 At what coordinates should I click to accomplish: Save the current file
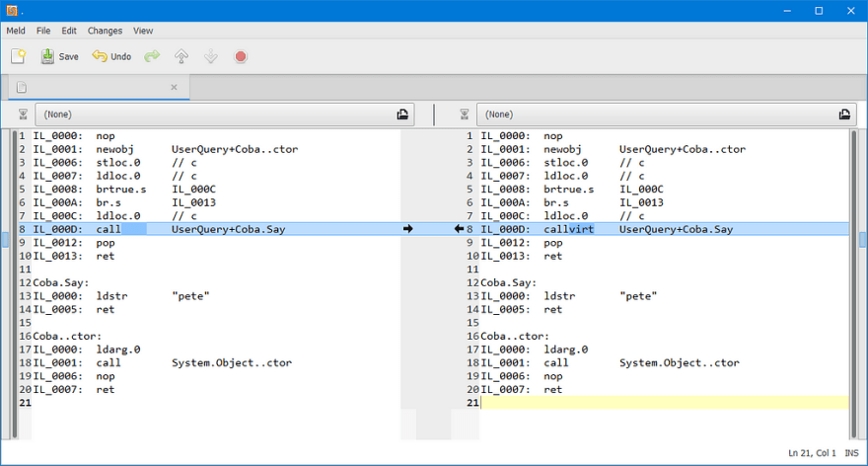pos(60,56)
